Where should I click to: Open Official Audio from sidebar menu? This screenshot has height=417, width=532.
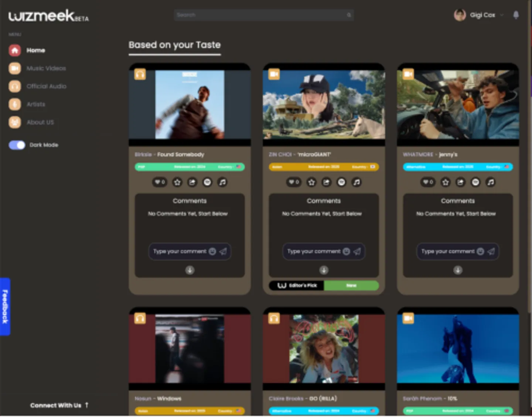coord(46,86)
